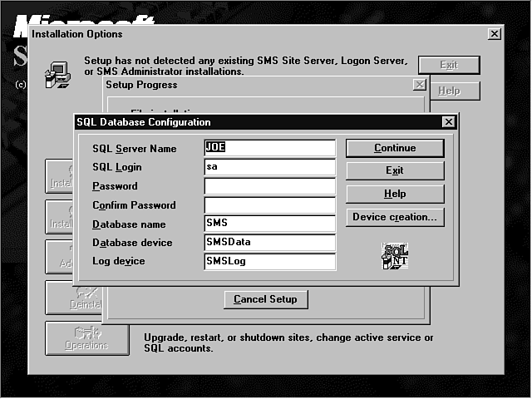This screenshot has height=399, width=532.
Task: Open the Device creation dialog
Action: point(395,217)
